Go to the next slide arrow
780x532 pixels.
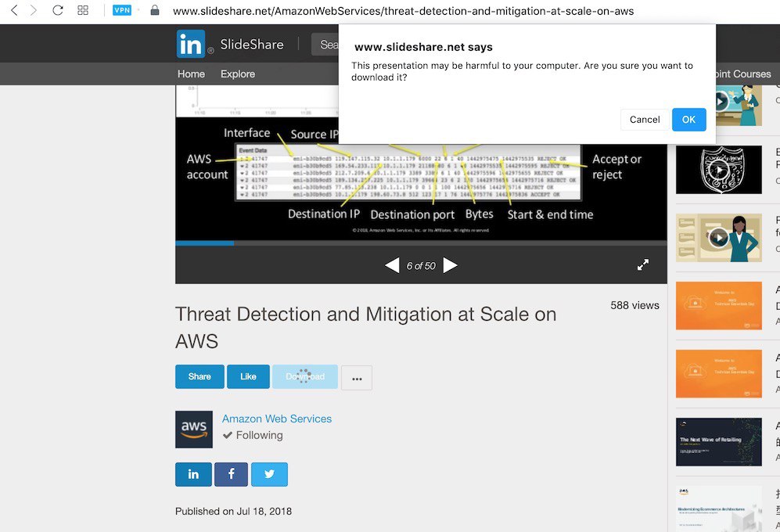tap(450, 265)
